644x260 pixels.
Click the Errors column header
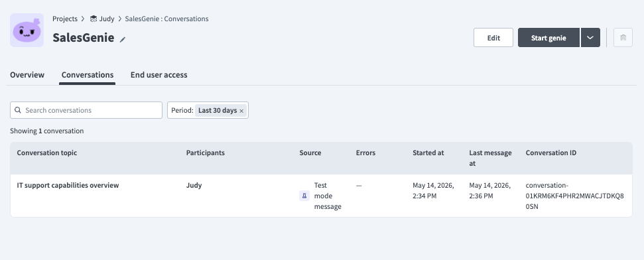(x=365, y=153)
